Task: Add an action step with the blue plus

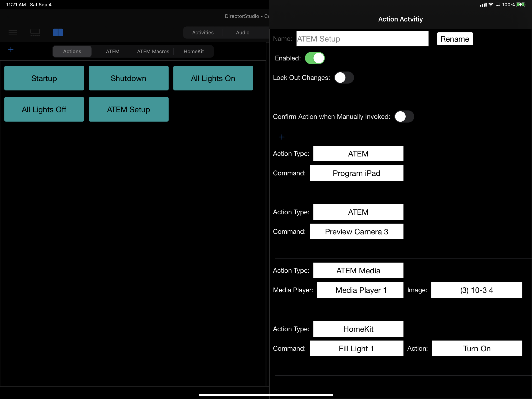Action: coord(282,137)
